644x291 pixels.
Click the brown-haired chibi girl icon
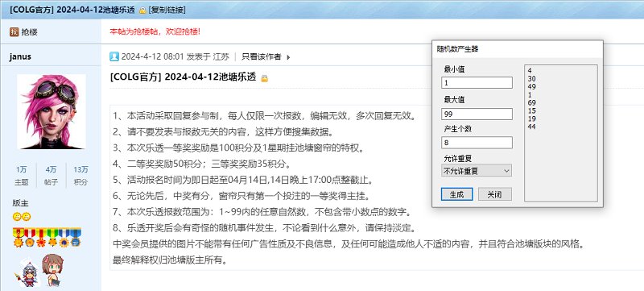53,270
